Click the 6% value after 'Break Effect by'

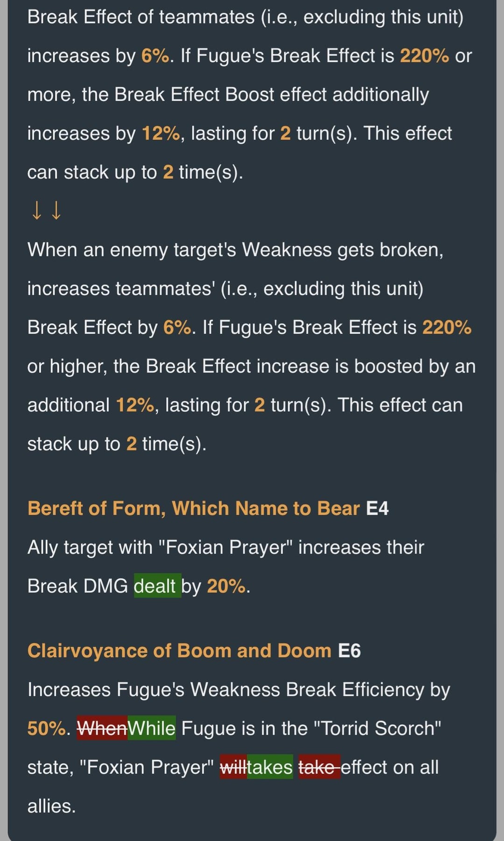point(177,327)
